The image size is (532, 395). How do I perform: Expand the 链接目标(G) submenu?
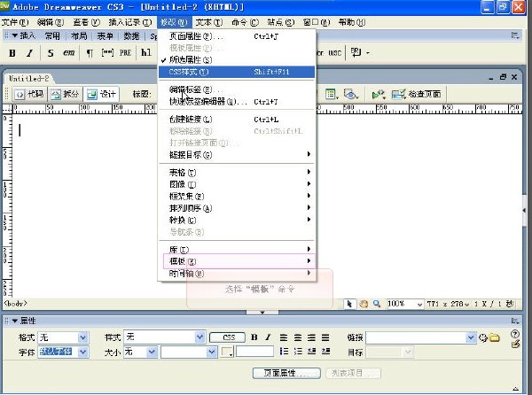pyautogui.click(x=237, y=155)
